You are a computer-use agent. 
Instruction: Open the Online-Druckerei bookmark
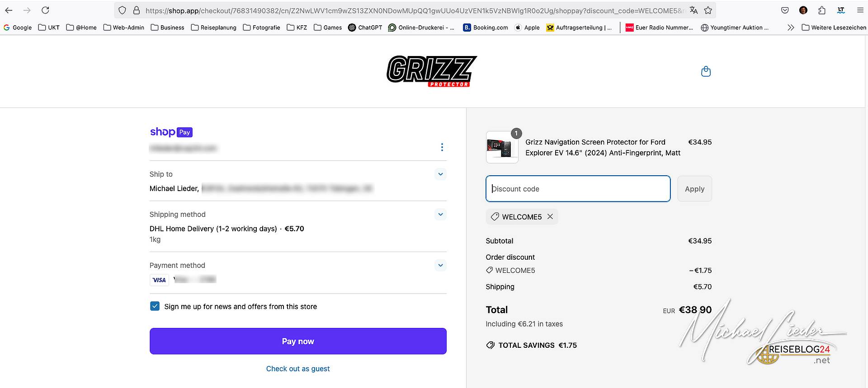pyautogui.click(x=421, y=28)
